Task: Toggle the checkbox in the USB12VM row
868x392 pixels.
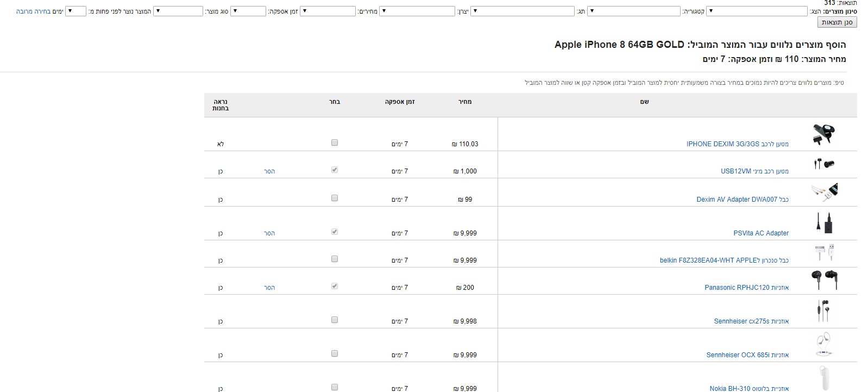Action: (x=335, y=170)
